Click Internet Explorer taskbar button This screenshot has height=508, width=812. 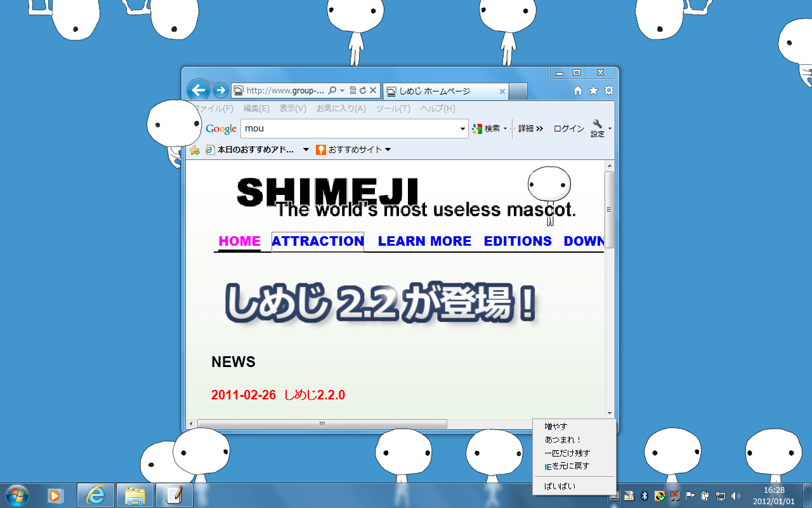coord(96,495)
